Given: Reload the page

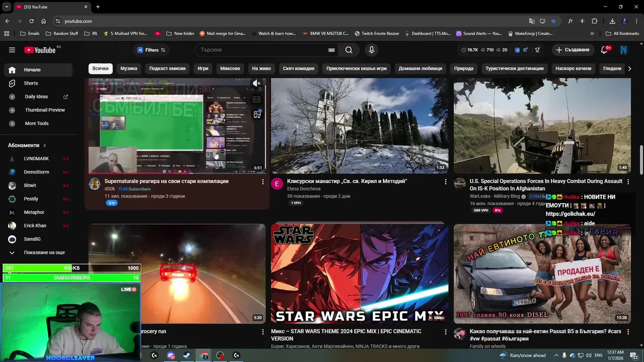Looking at the screenshot, I should click(x=31, y=21).
